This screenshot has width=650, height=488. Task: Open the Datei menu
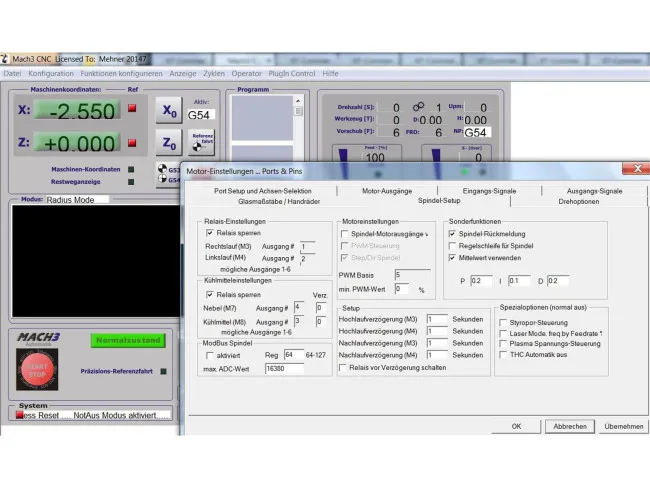(12, 73)
